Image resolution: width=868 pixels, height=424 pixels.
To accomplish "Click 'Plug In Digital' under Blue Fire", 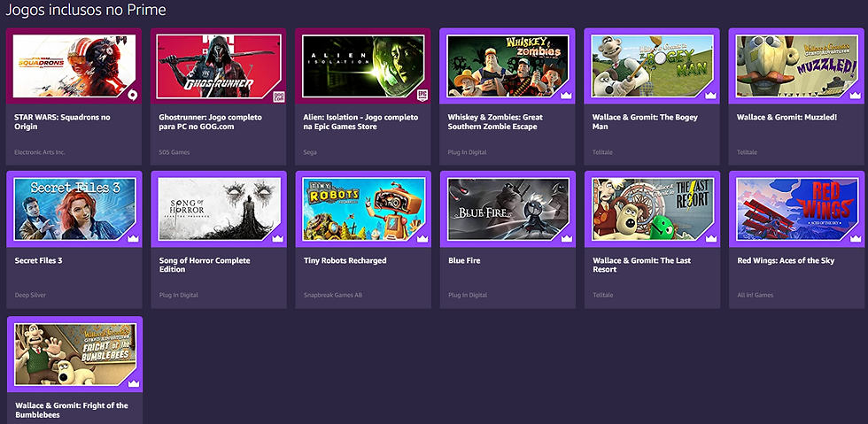I will pos(468,295).
